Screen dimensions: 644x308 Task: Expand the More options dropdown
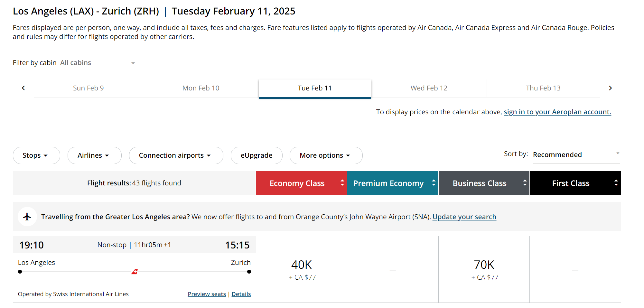(x=326, y=155)
